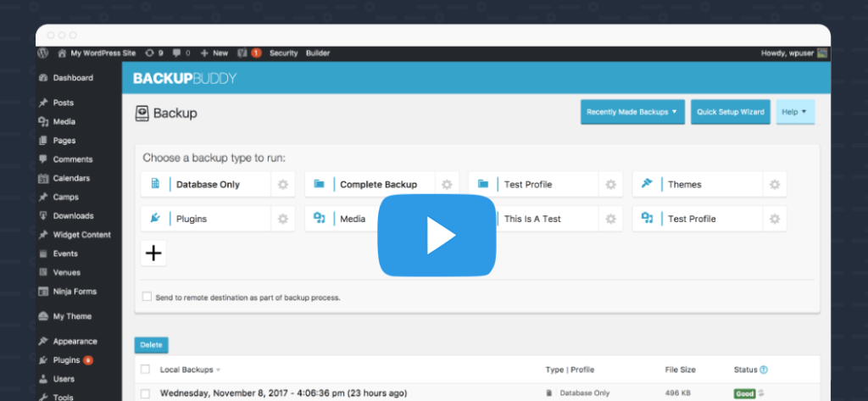
Task: Click the Type | Profile column header
Action: click(x=570, y=370)
